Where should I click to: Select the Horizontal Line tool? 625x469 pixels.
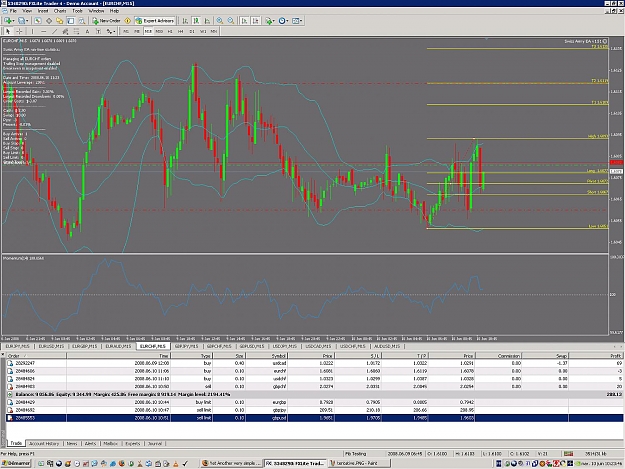click(43, 31)
